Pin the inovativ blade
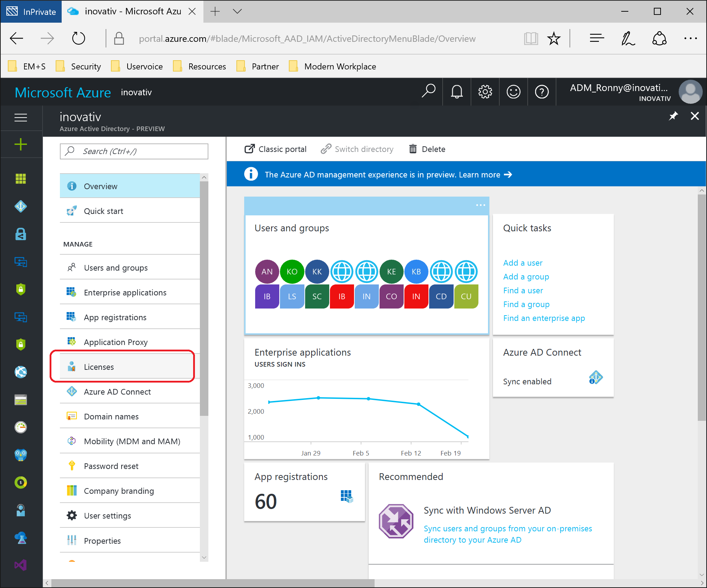Screen dimensions: 707x588 coord(673,116)
